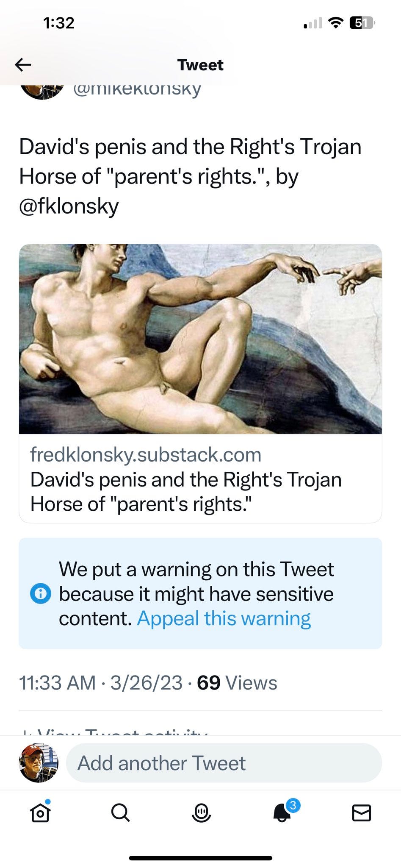Open the Home tab icon
401x868 pixels.
click(41, 812)
